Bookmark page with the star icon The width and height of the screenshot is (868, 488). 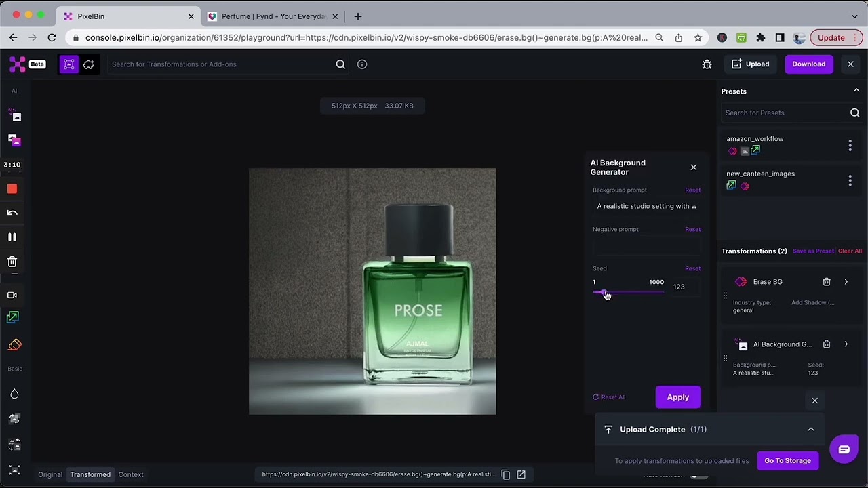point(698,38)
